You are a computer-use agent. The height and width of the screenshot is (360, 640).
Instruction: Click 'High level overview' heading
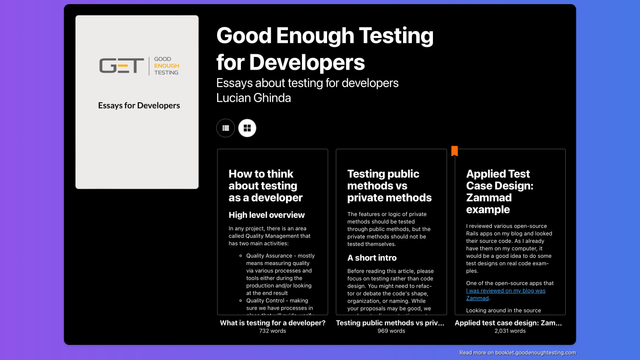(267, 215)
